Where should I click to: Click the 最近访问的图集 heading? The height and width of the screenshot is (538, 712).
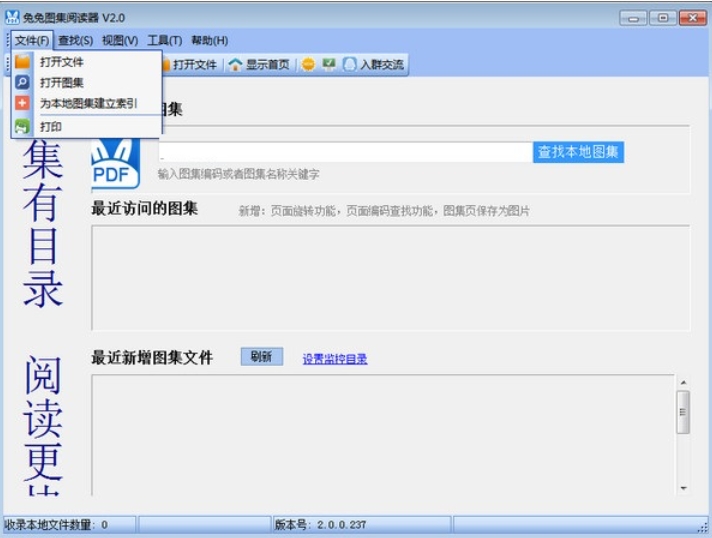pyautogui.click(x=144, y=209)
